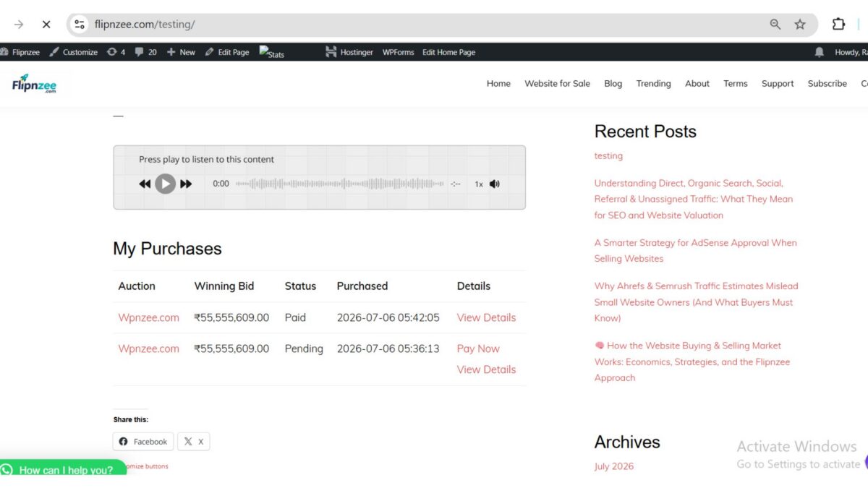The image size is (868, 488).
Task: Open Stats in the admin bar
Action: click(x=272, y=53)
